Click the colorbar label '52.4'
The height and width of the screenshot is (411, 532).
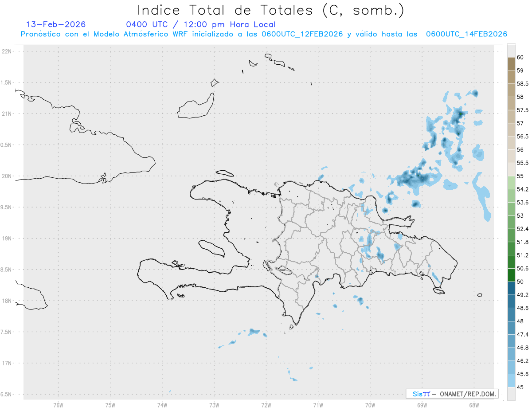pos(522,229)
